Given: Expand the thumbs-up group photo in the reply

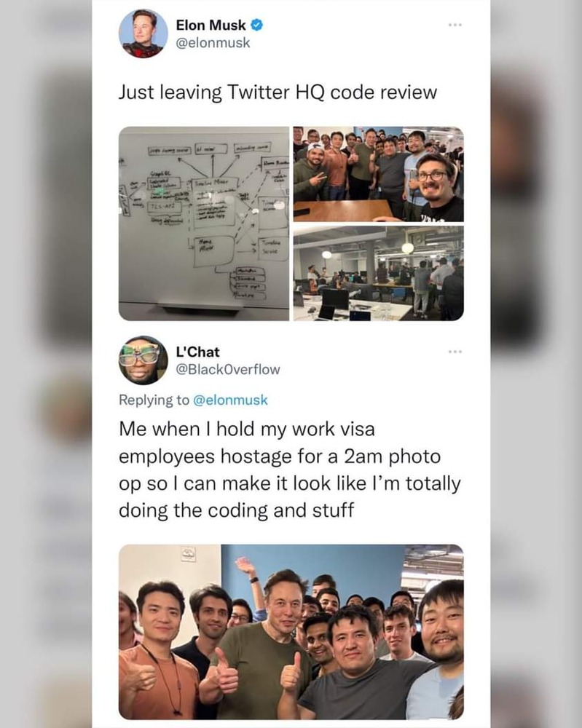Looking at the screenshot, I should pos(291,632).
